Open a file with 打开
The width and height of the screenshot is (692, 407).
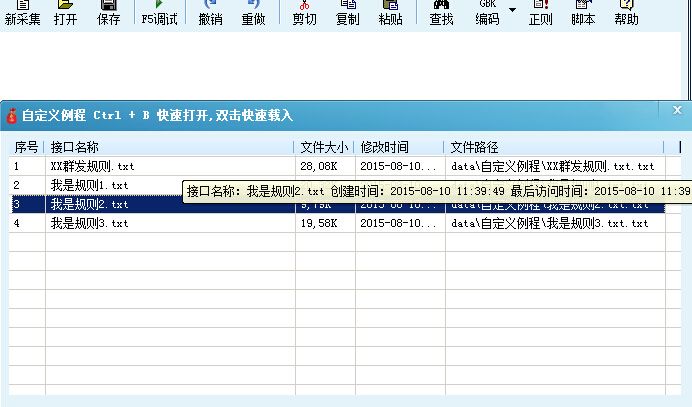[x=65, y=13]
